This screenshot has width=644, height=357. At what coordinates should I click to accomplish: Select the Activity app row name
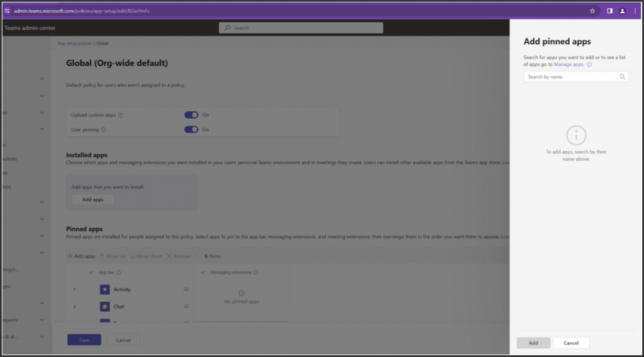tap(122, 290)
